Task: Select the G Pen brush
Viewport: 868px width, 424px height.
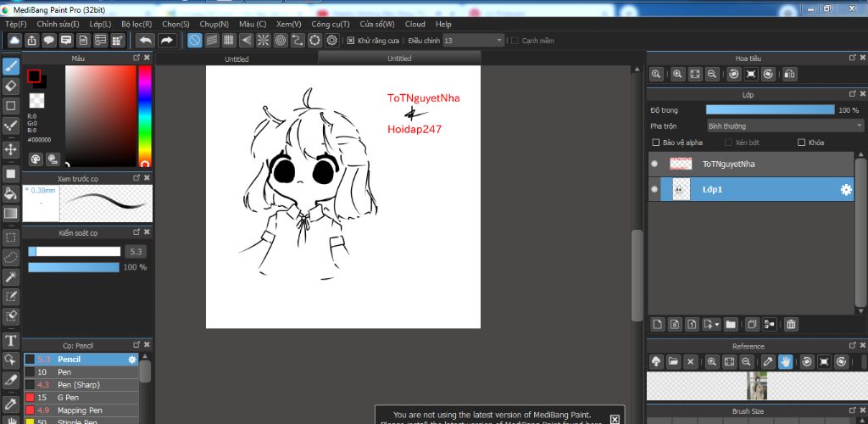Action: point(81,398)
